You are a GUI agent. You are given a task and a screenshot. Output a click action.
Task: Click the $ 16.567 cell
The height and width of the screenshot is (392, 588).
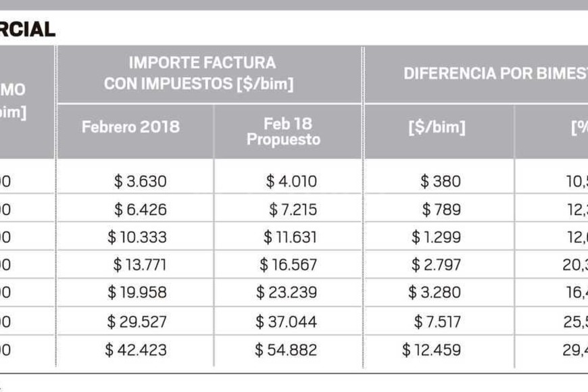288,265
